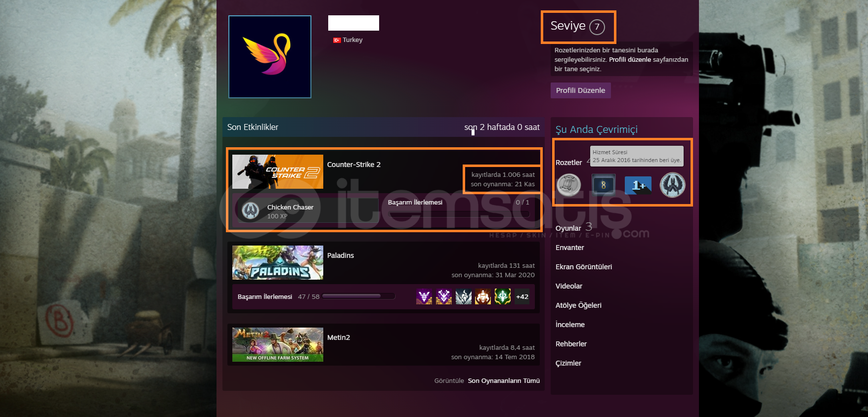Open the Paladins game thumbnail

point(278,262)
